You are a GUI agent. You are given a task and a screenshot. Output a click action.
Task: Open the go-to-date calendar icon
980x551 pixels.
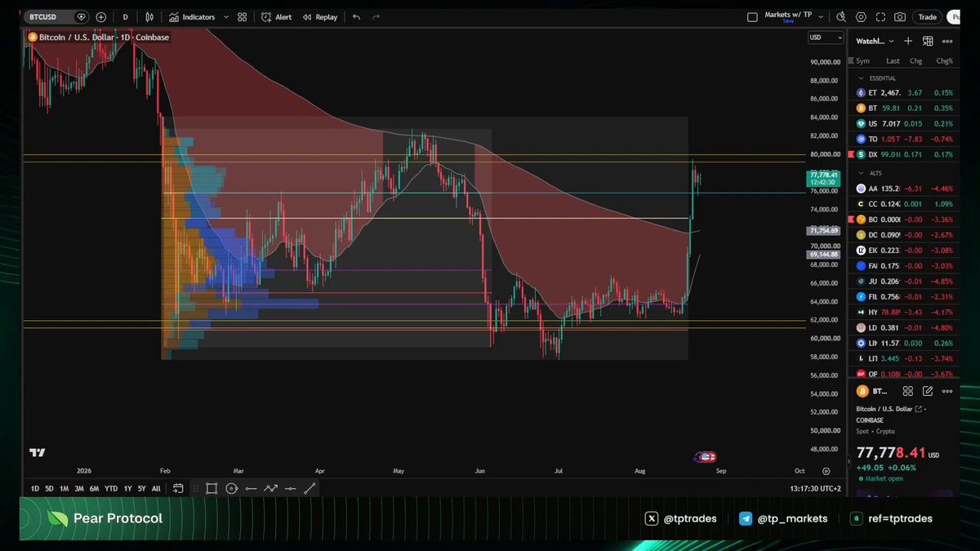pyautogui.click(x=178, y=488)
